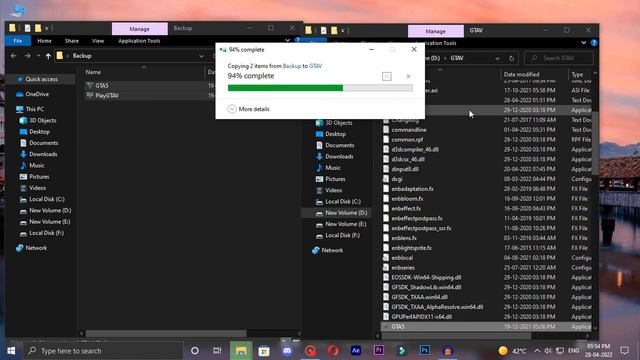The width and height of the screenshot is (640, 360).
Task: Launch Premiere Pro from taskbar
Action: [x=378, y=351]
